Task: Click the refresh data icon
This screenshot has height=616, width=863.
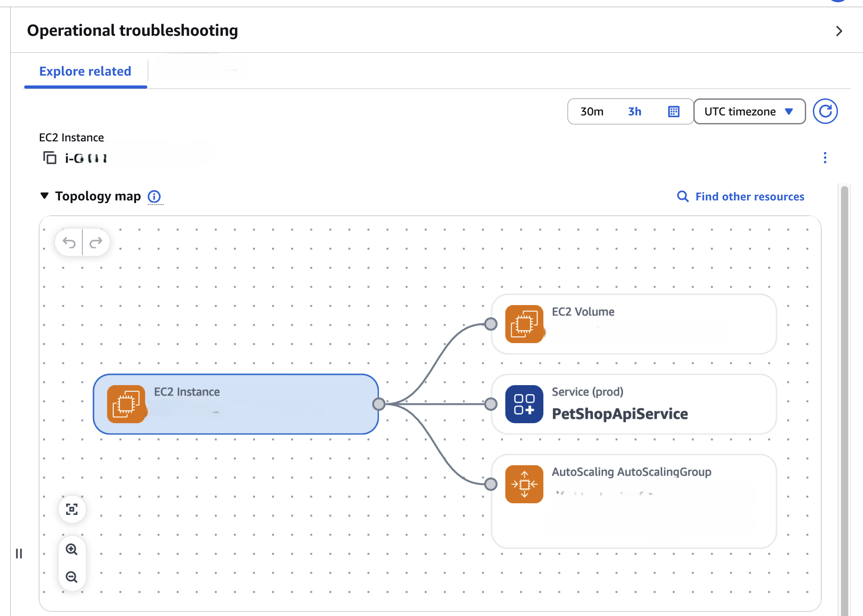Action: (825, 111)
